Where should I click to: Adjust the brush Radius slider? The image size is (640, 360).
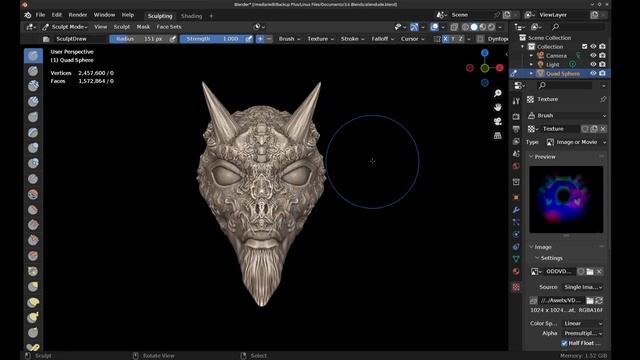click(139, 39)
